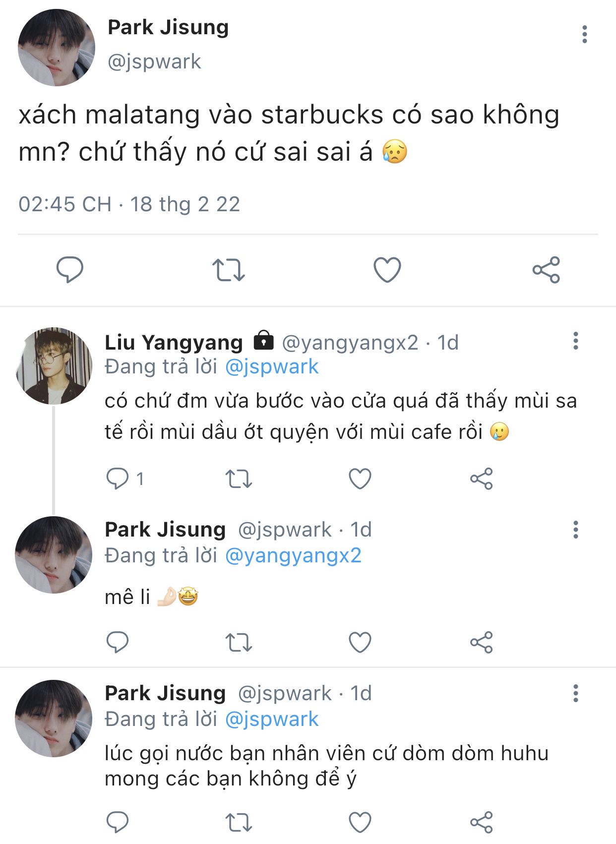Screen dimensions: 616x844
Task: Reply to Liu Yangyang's comment
Action: pos(118,479)
